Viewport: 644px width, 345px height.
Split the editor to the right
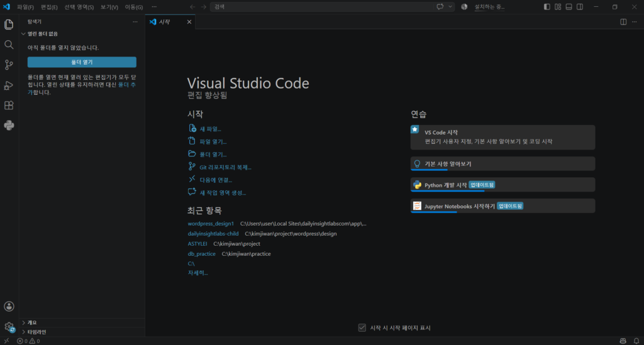(x=623, y=22)
